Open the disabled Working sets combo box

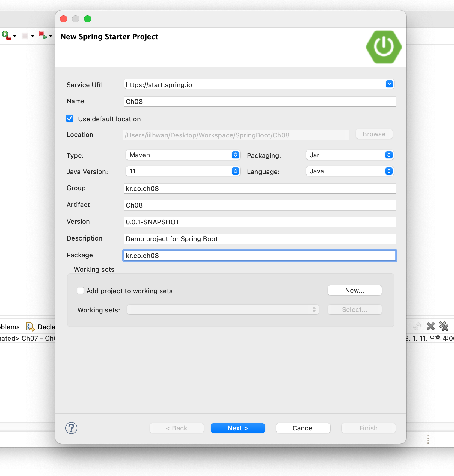[x=223, y=309]
